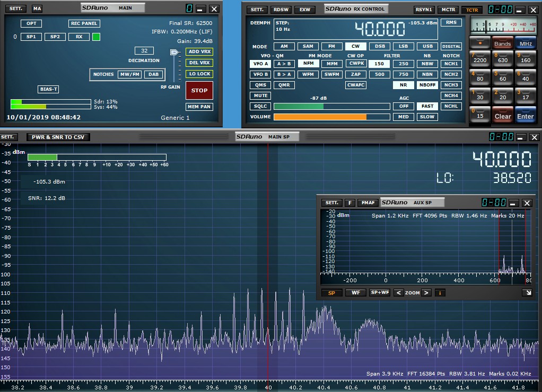Click the AUX SP resize arrow icon
The height and width of the screenshot is (392, 542).
527,293
